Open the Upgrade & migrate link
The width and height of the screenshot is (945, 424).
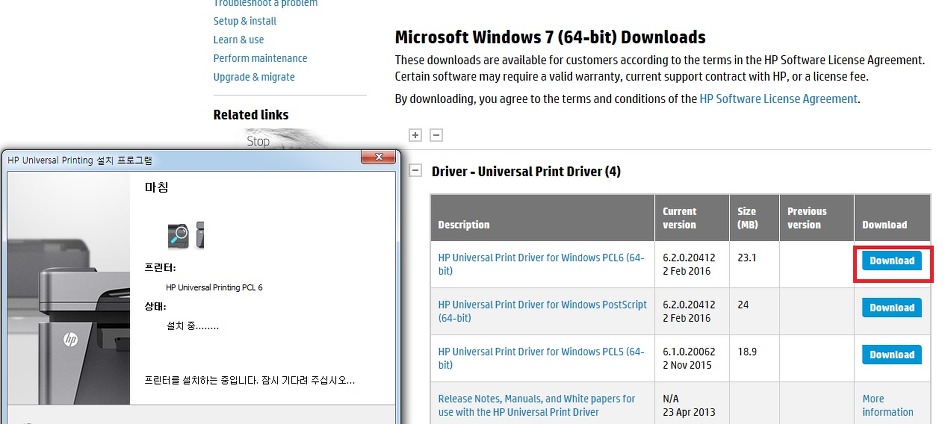click(254, 77)
